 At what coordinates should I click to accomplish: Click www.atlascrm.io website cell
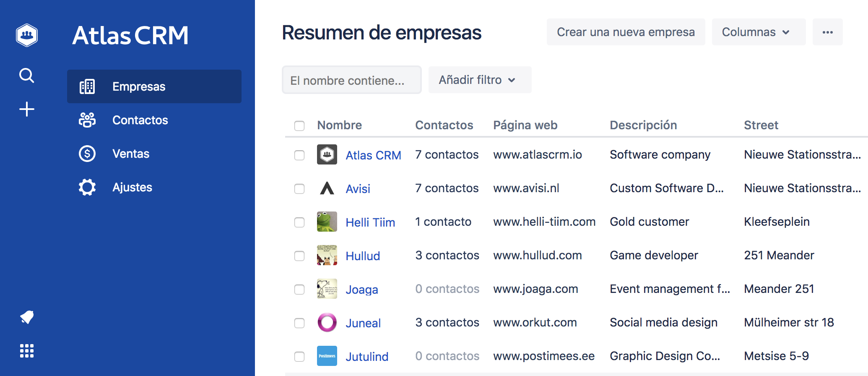point(538,154)
